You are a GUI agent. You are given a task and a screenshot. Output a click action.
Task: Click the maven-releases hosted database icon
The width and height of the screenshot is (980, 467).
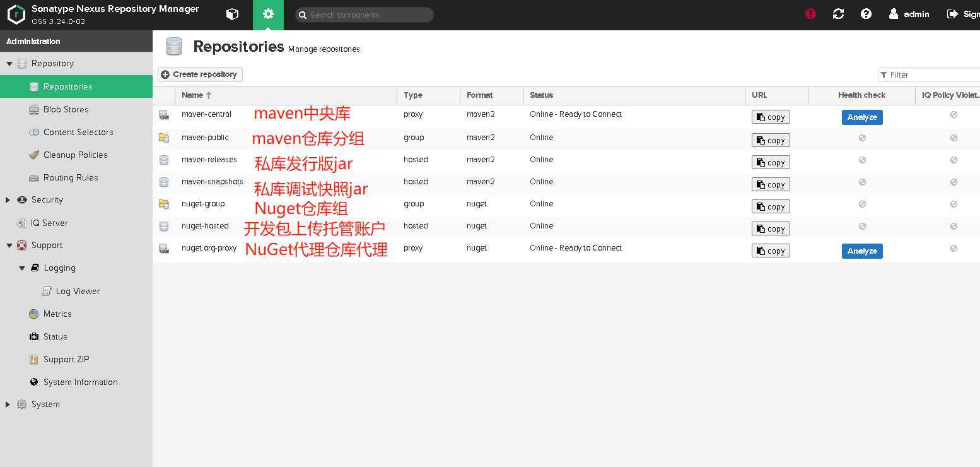[164, 160]
